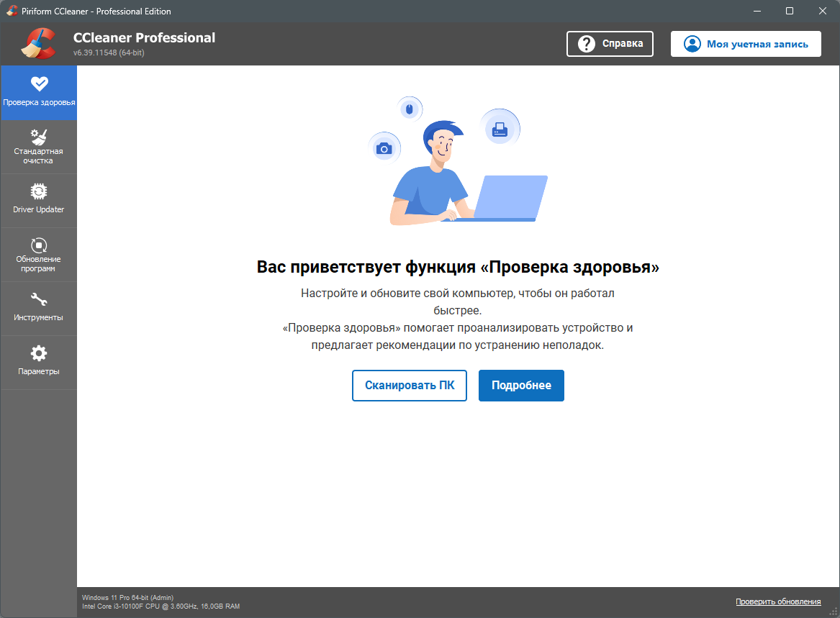Switch to the Параметры tab
This screenshot has width=840, height=618.
(39, 363)
